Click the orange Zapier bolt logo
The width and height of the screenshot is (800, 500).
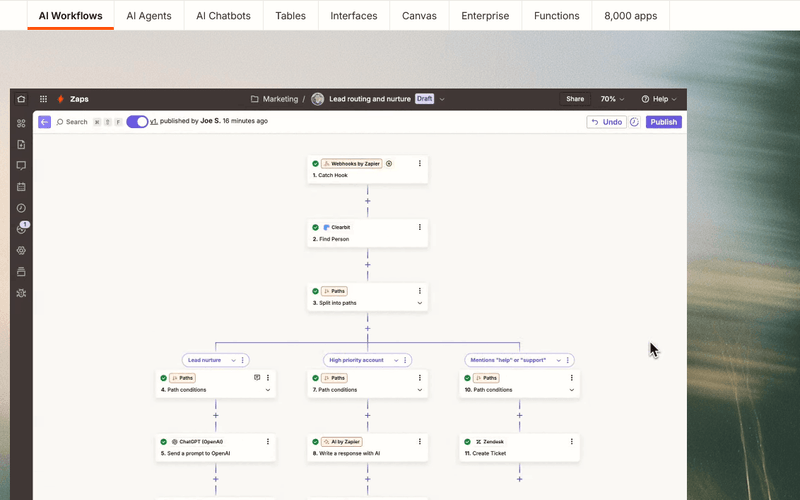[61, 99]
